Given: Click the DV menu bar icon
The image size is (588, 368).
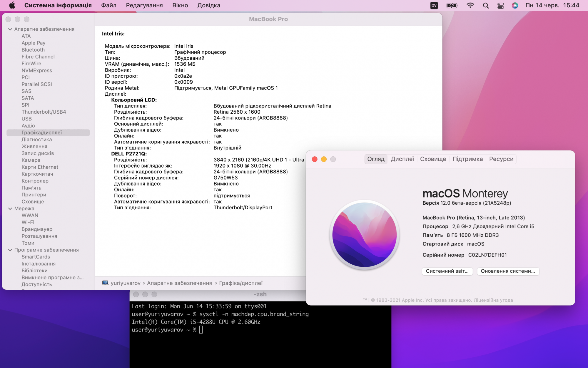Looking at the screenshot, I should 434,5.
